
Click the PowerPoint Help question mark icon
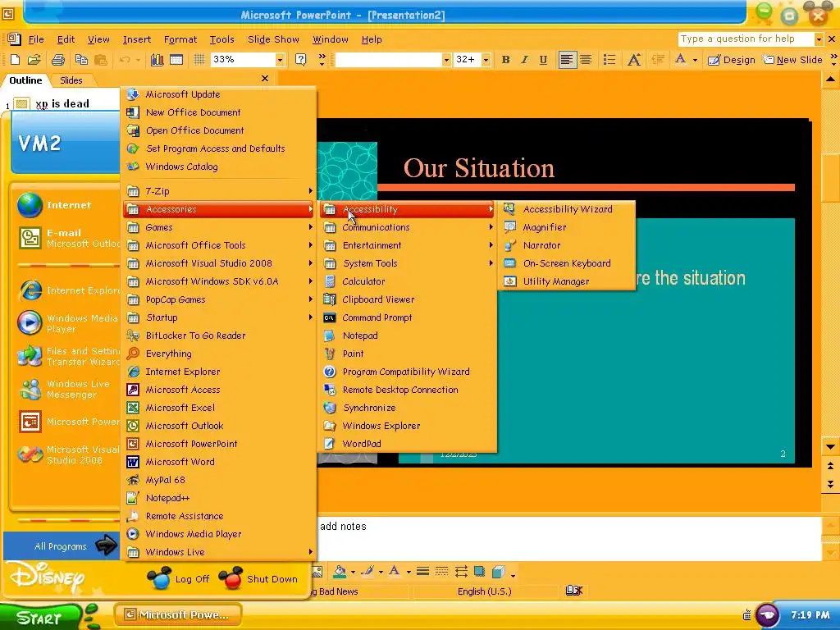300,60
